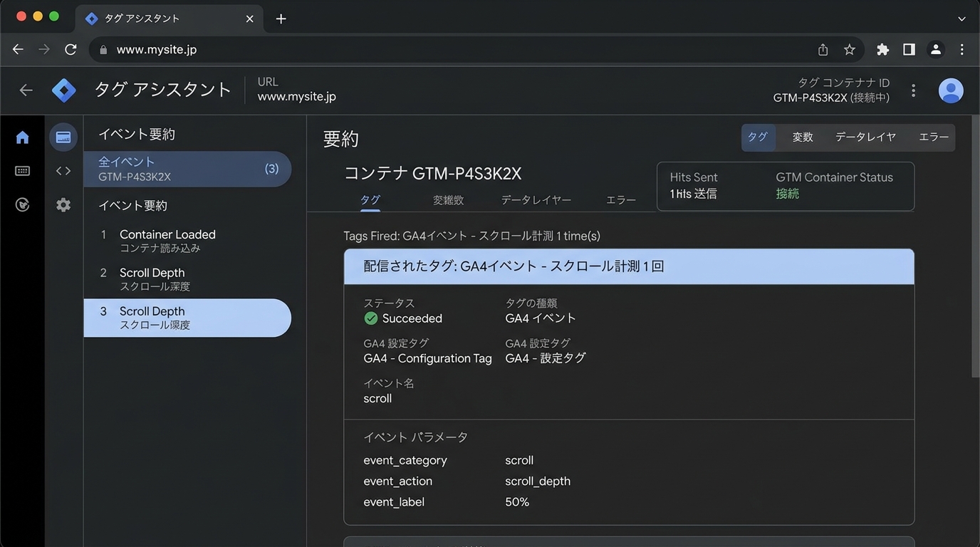Open a new browser tab
This screenshot has width=980, height=547.
(281, 19)
